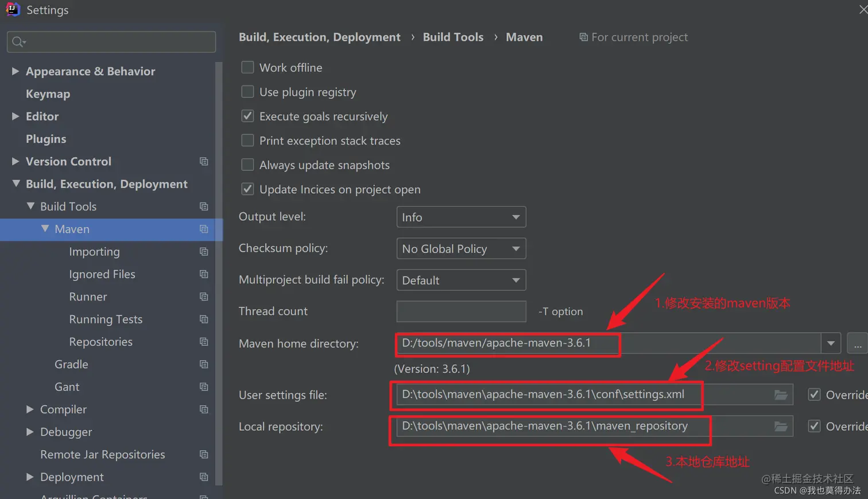868x499 pixels.
Task: Uncheck Execute goals recursively
Action: click(x=247, y=116)
